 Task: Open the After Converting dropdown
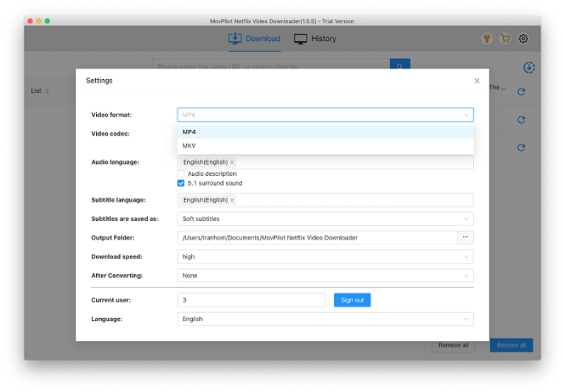(325, 276)
